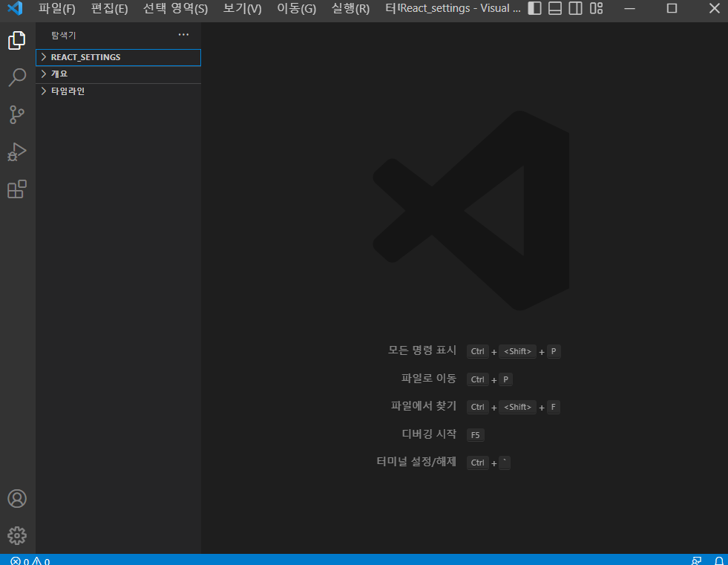Screen dimensions: 728x565
Task: Click the VS Code logo in title bar
Action: pos(15,8)
